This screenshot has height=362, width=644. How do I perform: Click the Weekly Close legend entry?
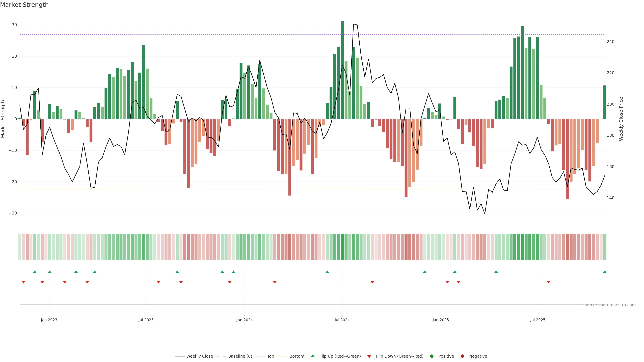(x=199, y=356)
